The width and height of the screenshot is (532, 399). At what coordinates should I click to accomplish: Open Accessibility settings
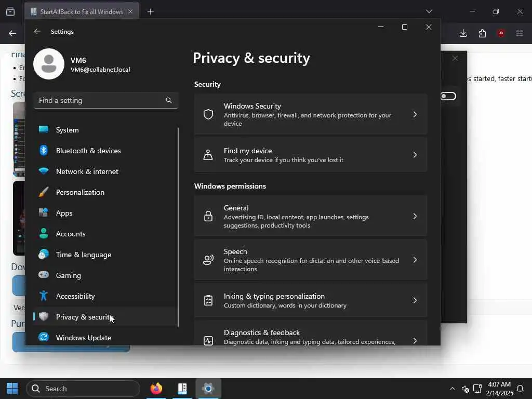(105, 296)
